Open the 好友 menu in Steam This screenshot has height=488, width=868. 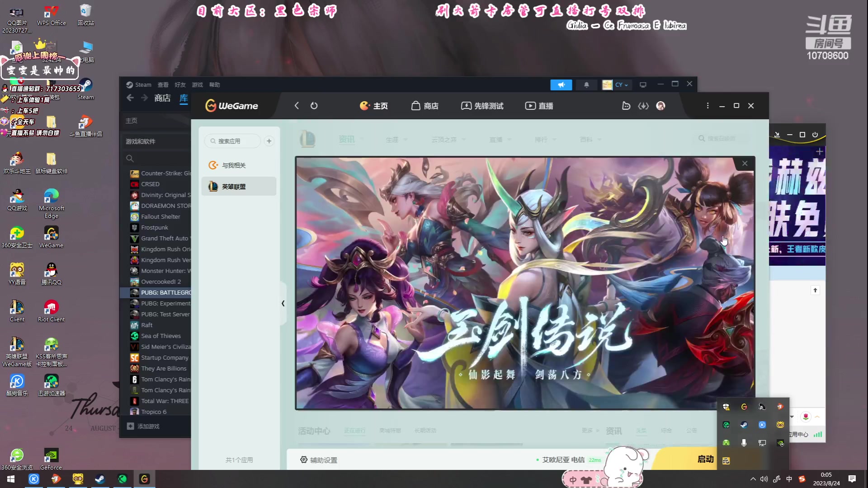click(180, 84)
